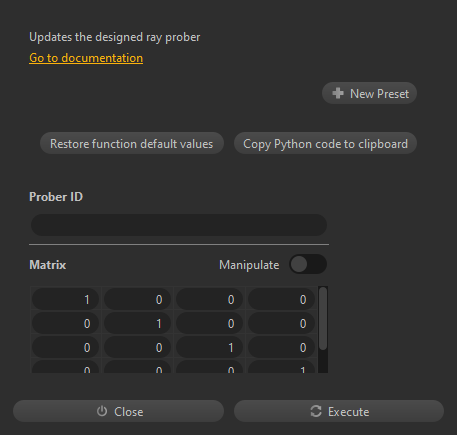Screen dimensions: 457x435
Task: Click the matrix scrollbar thumb
Action: (x=323, y=319)
